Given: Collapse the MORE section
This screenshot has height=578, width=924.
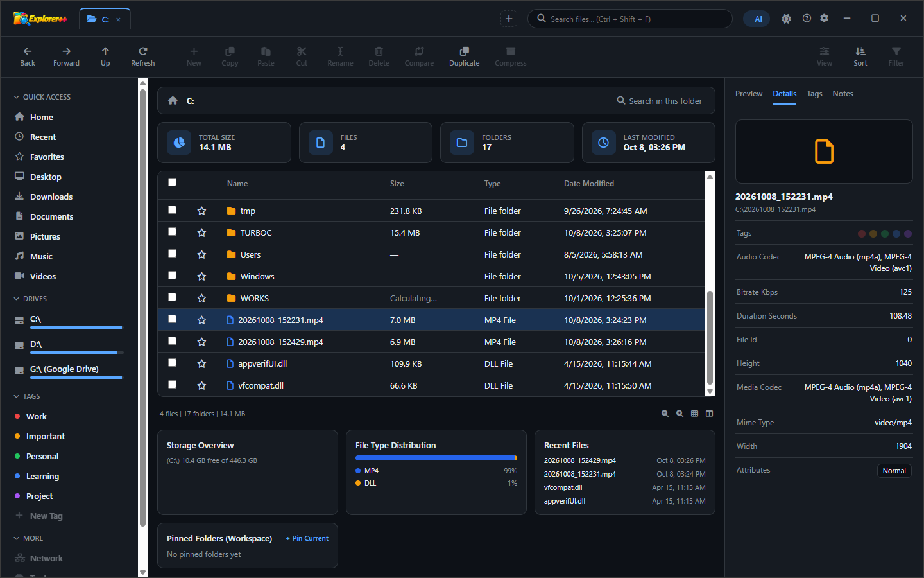Looking at the screenshot, I should [x=28, y=538].
